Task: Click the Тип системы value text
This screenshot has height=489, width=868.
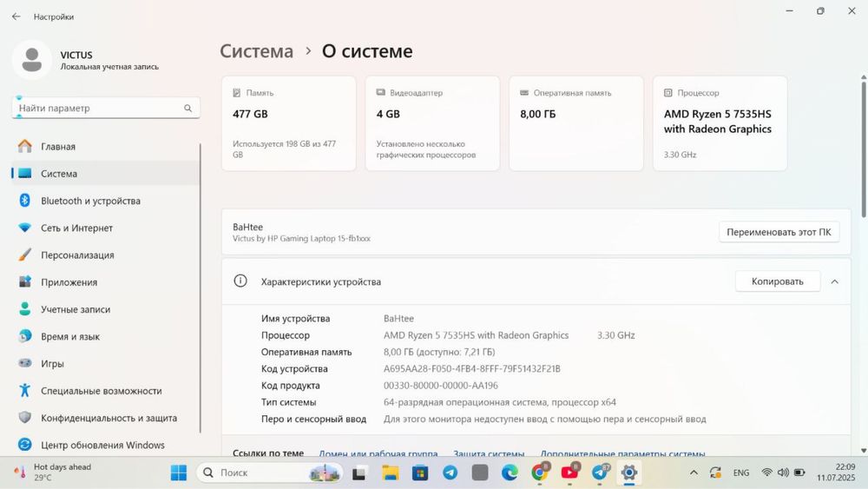Action: click(x=500, y=402)
